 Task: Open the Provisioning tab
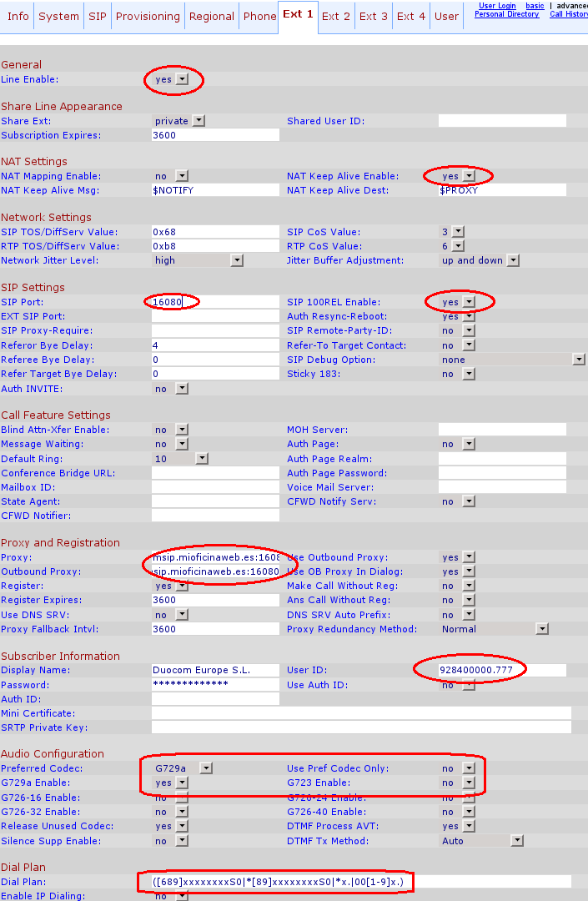pos(147,17)
